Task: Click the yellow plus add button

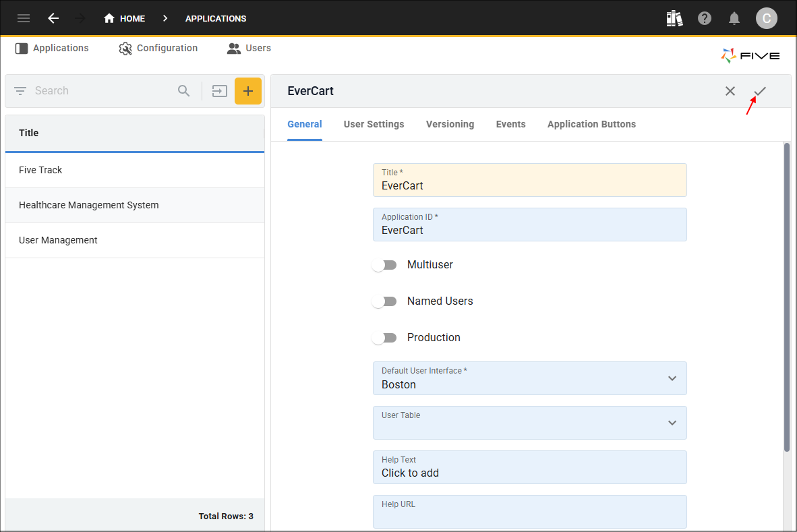Action: click(x=248, y=91)
